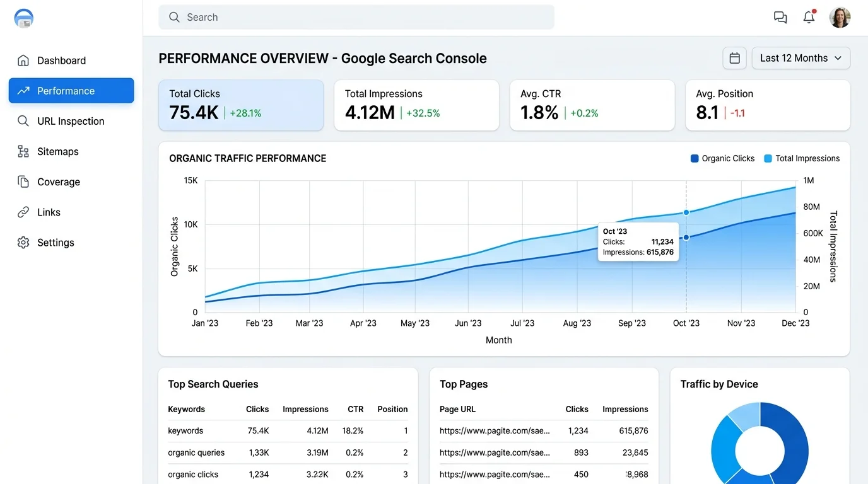Sort queries by the Position column header
868x484 pixels.
pyautogui.click(x=392, y=409)
